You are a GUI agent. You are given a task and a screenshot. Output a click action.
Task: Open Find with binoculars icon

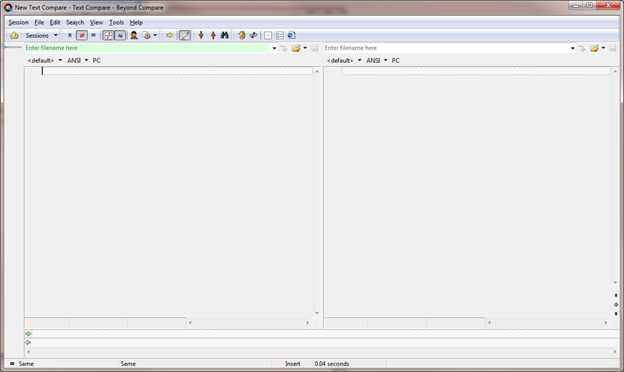tap(225, 35)
